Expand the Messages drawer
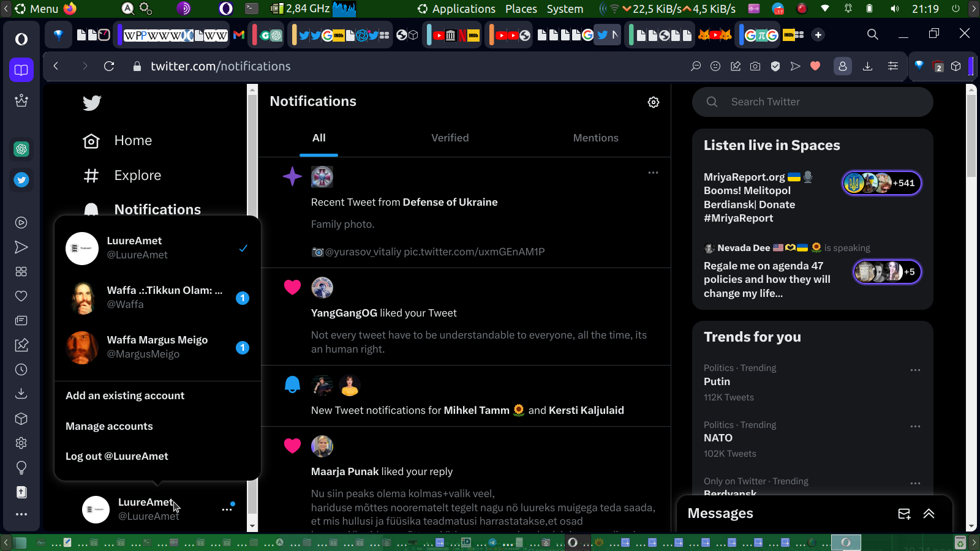This screenshot has width=980, height=551. [929, 514]
